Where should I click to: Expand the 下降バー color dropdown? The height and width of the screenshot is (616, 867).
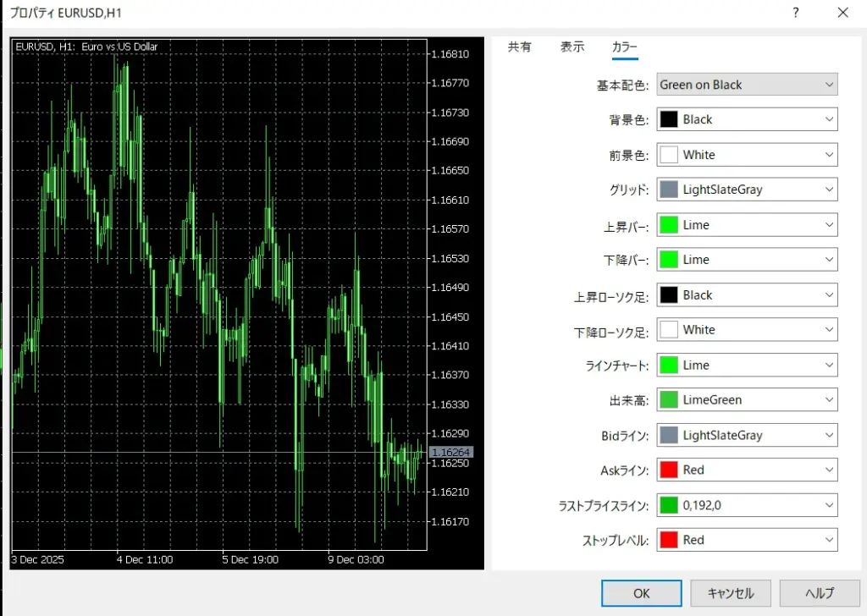[x=747, y=260]
